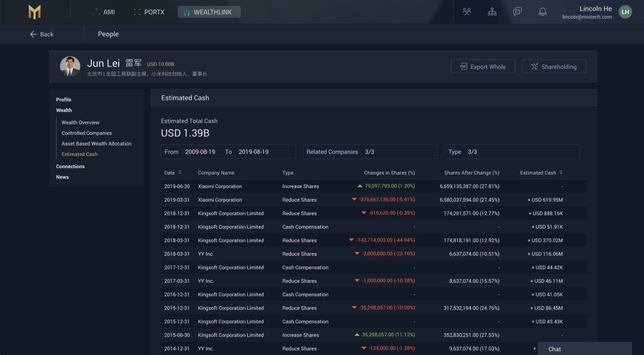Select Wealth Overview in sidebar

click(x=80, y=122)
